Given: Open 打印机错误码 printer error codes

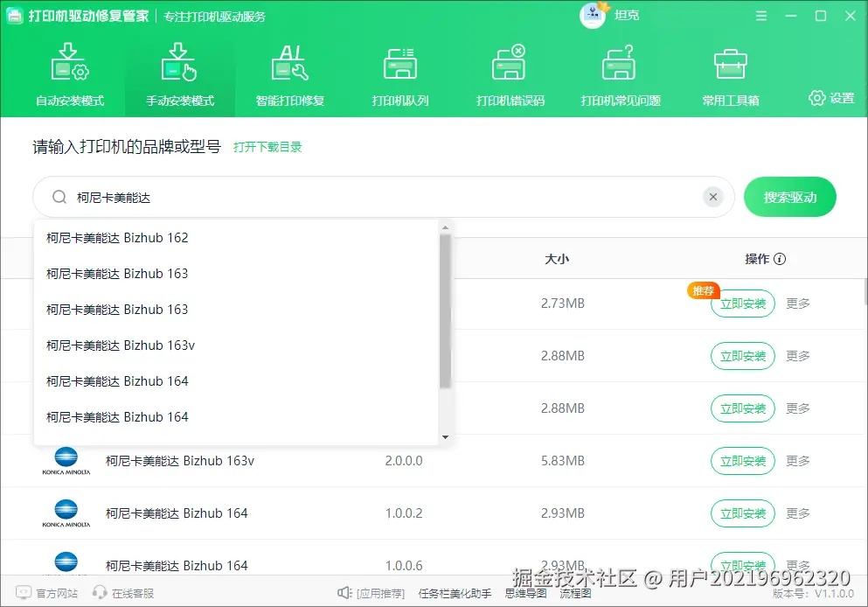Looking at the screenshot, I should pos(510,74).
